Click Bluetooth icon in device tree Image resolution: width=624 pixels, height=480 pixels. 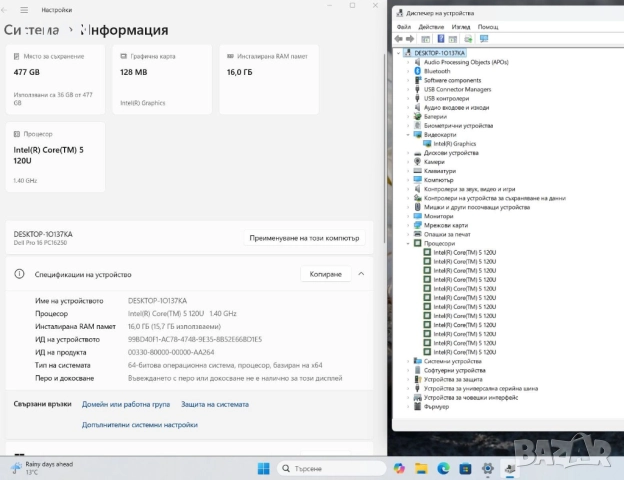(417, 71)
